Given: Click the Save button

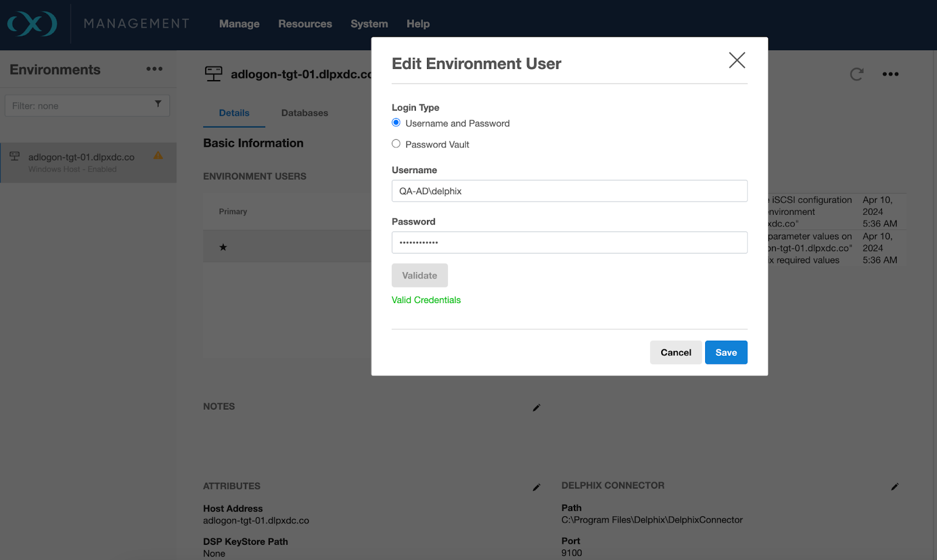Looking at the screenshot, I should (x=726, y=352).
